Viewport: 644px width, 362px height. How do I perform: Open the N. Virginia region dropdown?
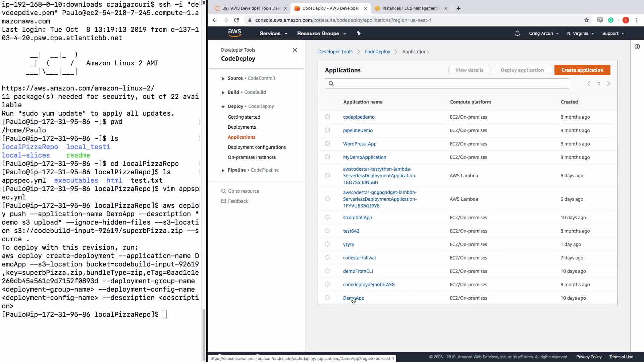580,34
